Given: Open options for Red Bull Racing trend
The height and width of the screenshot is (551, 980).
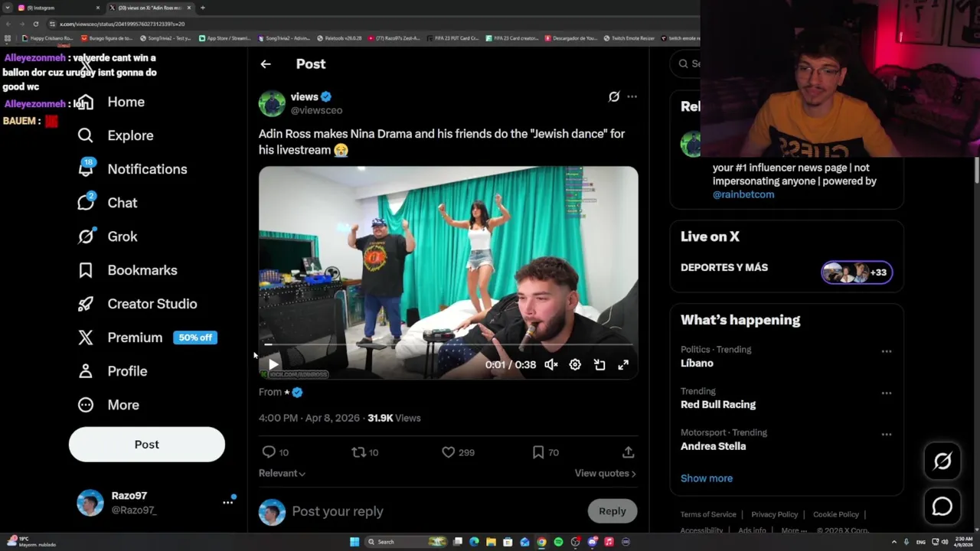Looking at the screenshot, I should (x=887, y=393).
